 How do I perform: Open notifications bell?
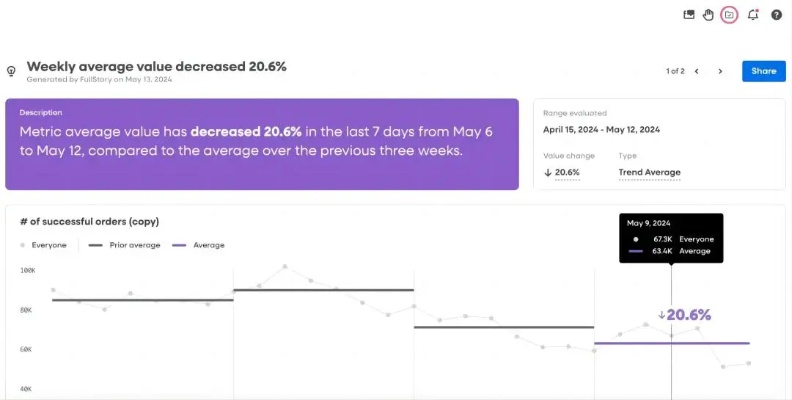coord(753,15)
